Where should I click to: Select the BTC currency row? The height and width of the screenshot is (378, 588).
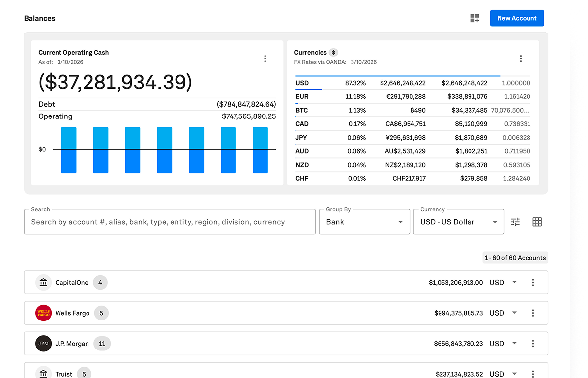click(x=412, y=111)
